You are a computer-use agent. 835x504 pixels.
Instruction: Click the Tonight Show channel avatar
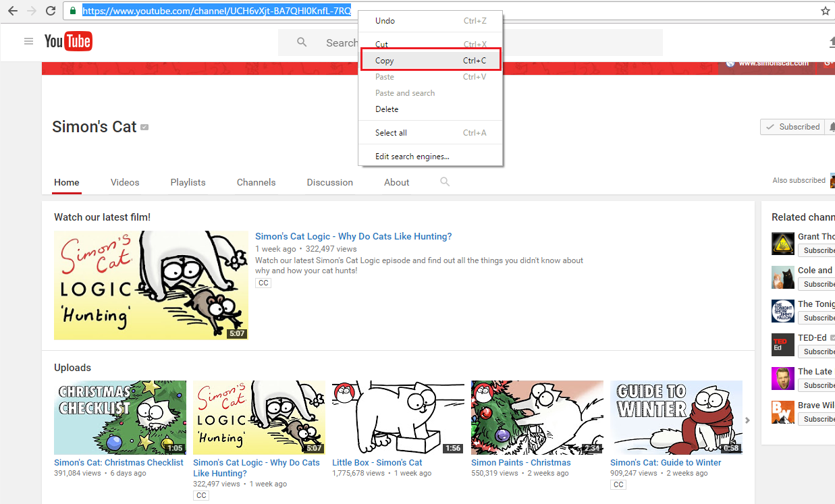pyautogui.click(x=783, y=311)
